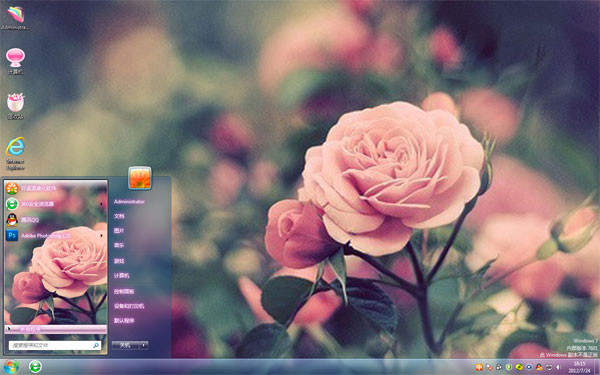Screen dimensions: 600x375
Task: Open 设备和打印机 in Start menu
Action: pyautogui.click(x=129, y=306)
